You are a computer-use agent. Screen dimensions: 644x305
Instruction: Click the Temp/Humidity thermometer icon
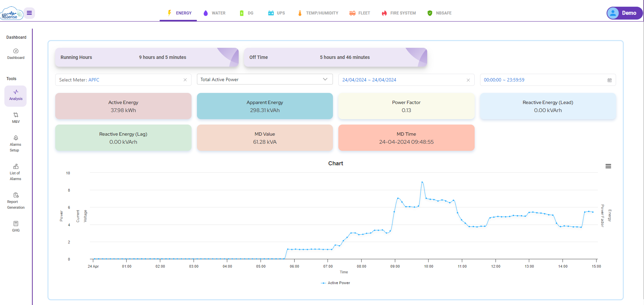[x=300, y=13]
